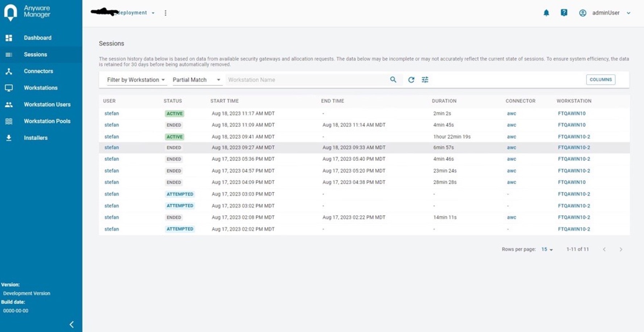This screenshot has height=332, width=644.
Task: Click the search magnifier in the filter bar
Action: coord(393,79)
